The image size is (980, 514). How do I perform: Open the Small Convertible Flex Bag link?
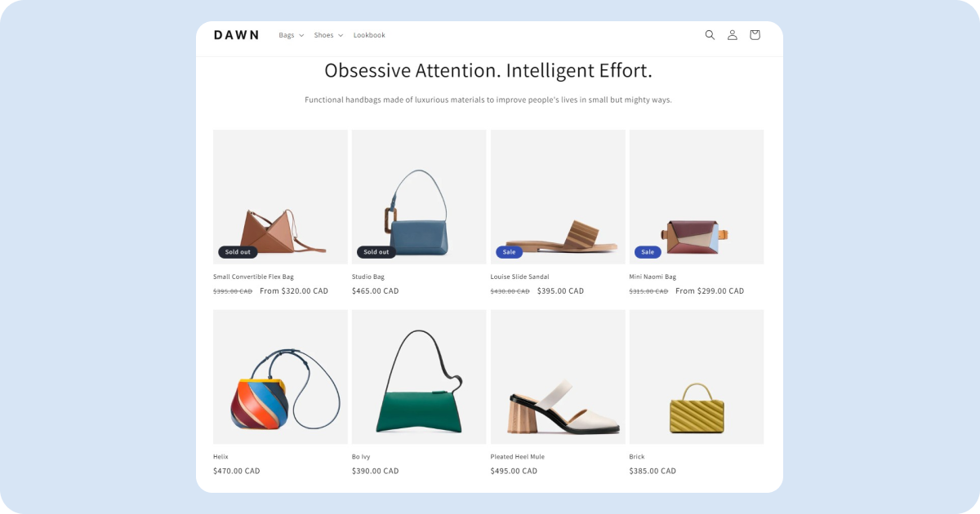pyautogui.click(x=253, y=277)
